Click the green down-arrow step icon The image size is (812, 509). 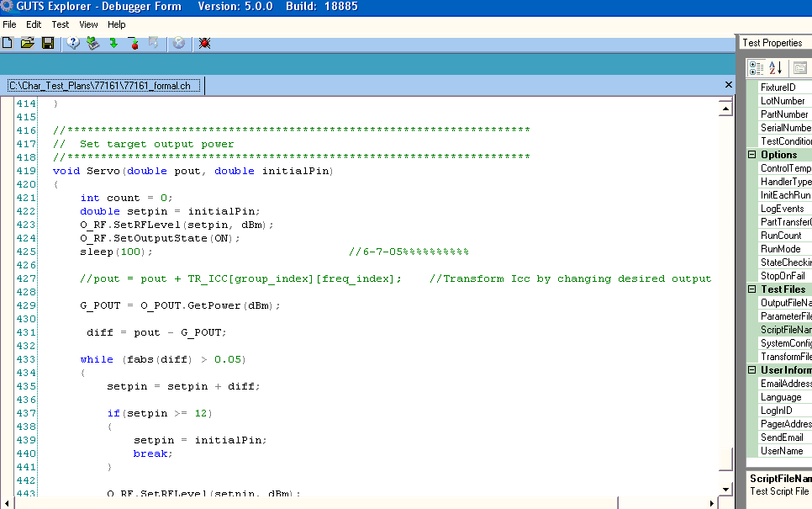click(113, 43)
